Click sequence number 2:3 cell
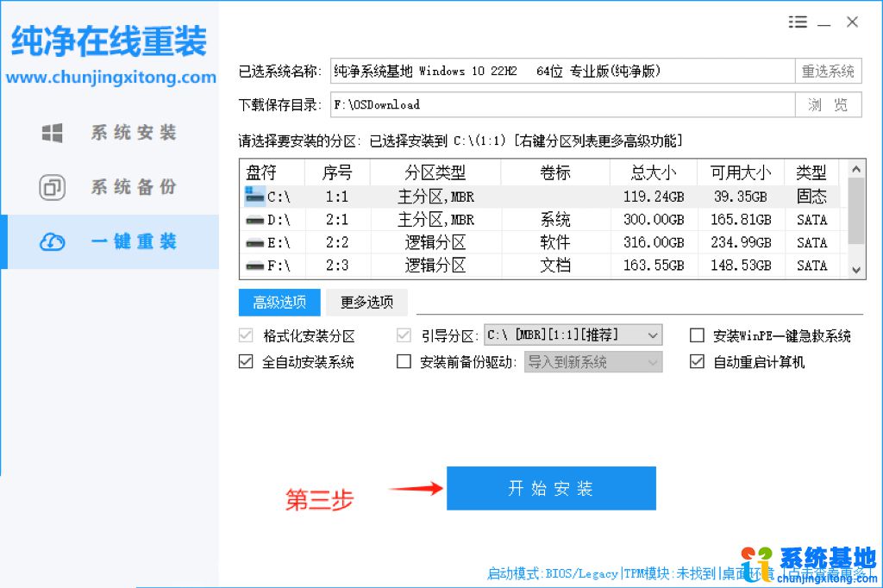This screenshot has height=588, width=883. click(337, 266)
